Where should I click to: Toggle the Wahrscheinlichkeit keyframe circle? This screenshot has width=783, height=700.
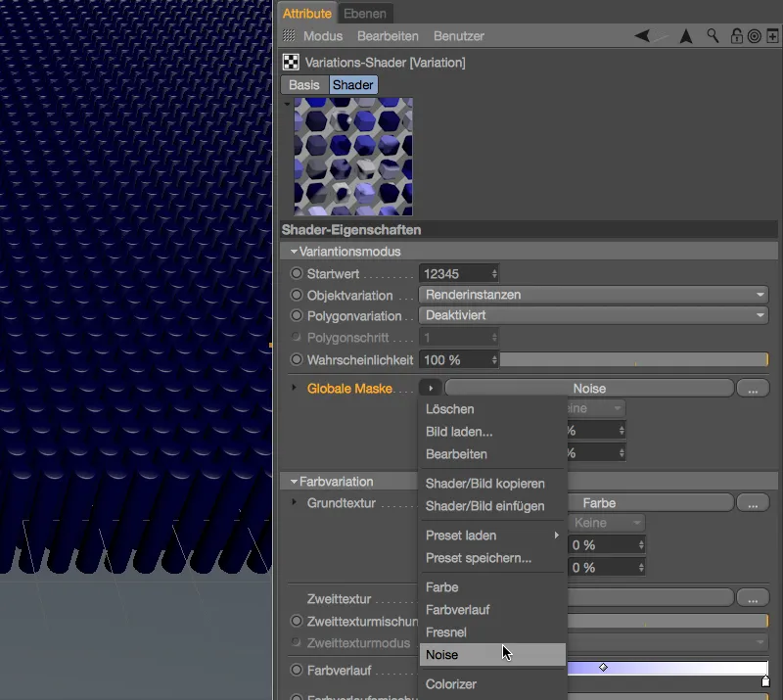point(297,359)
